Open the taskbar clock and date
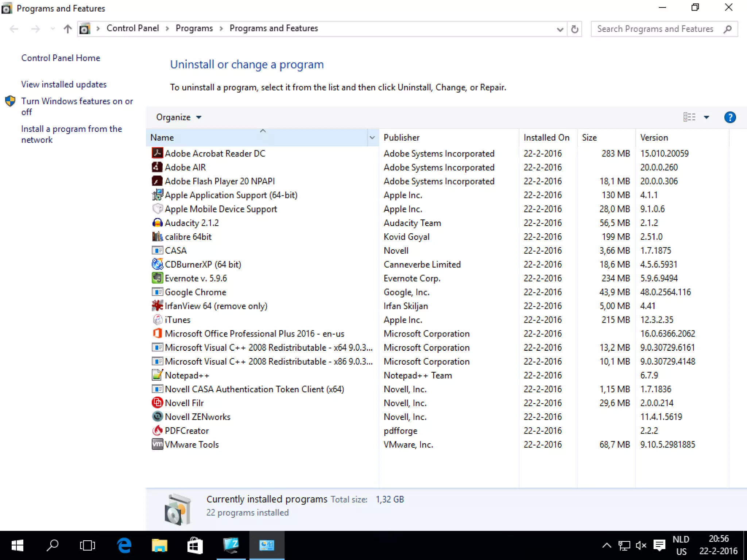The height and width of the screenshot is (560, 747). pyautogui.click(x=718, y=545)
